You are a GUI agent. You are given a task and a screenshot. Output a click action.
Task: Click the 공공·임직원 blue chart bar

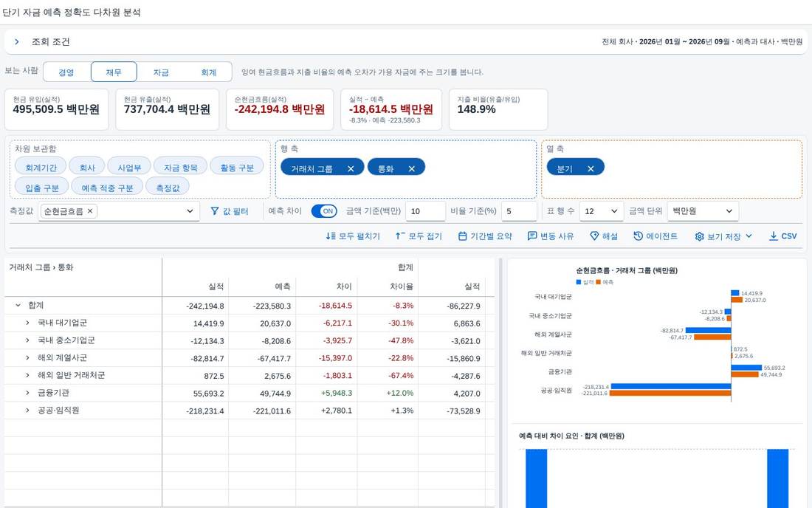671,386
